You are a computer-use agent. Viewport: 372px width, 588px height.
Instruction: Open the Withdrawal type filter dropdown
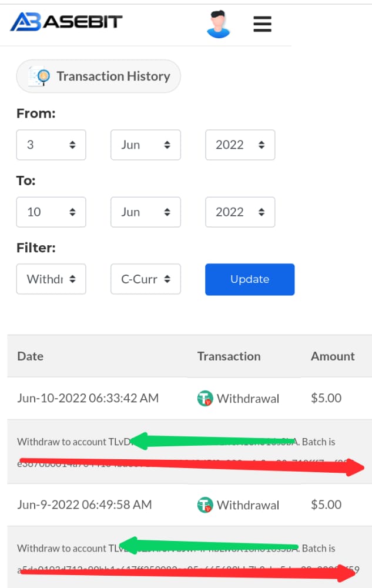(51, 279)
